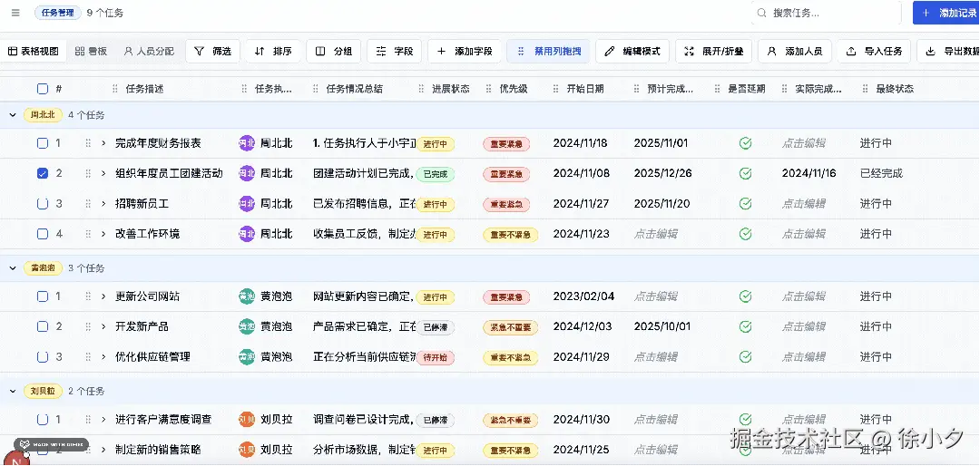Click drag handle of 是否延期 column
Viewport: 980px width, 466px height.
coord(717,89)
